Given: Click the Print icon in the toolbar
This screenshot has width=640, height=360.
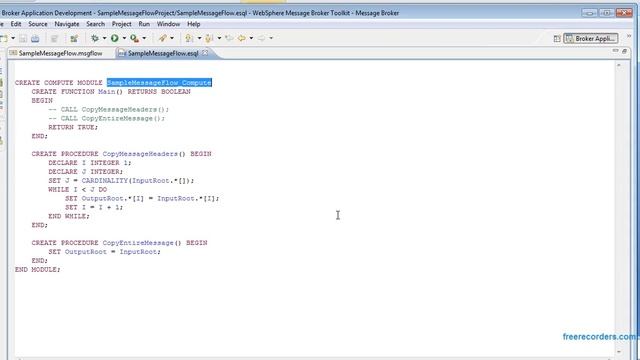Looking at the screenshot, I should tap(35, 38).
